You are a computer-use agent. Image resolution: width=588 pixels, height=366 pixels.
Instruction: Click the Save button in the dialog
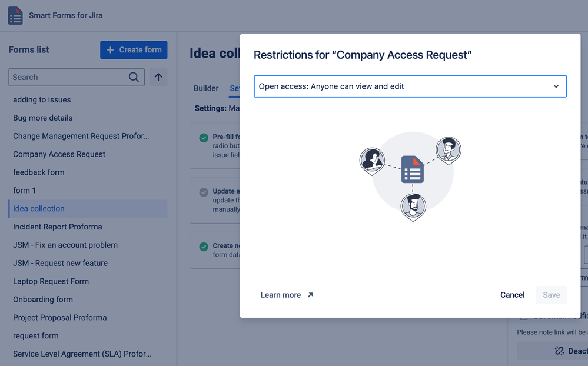(x=552, y=295)
